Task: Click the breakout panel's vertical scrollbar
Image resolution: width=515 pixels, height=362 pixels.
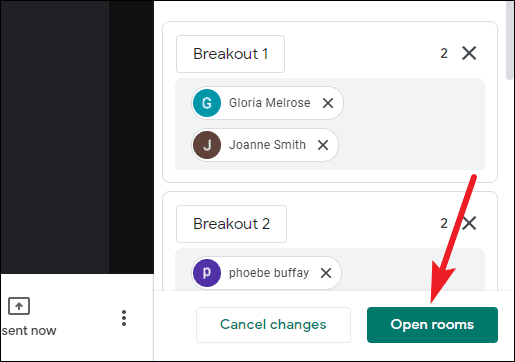Action: [x=509, y=40]
